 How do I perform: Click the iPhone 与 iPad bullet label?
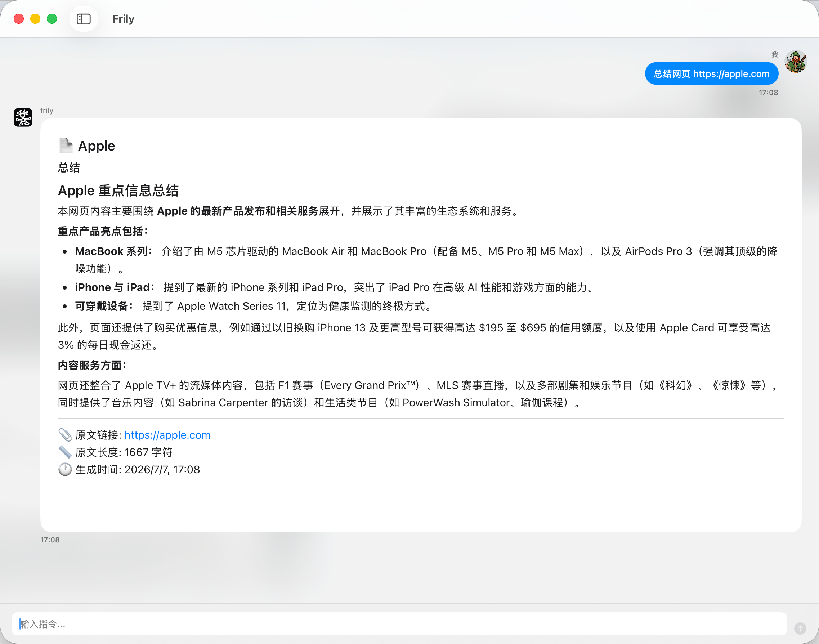[115, 287]
